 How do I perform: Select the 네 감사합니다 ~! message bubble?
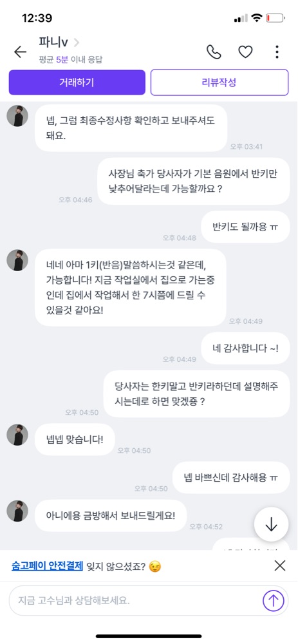point(245,348)
